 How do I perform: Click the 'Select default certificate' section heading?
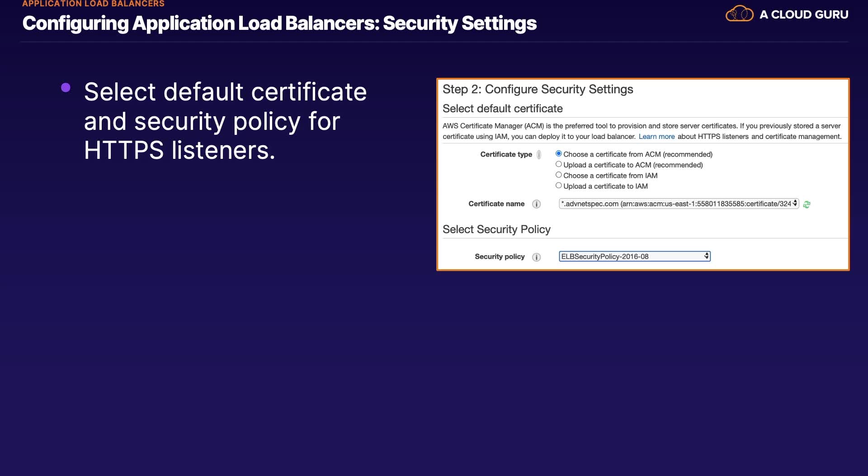[x=502, y=109]
